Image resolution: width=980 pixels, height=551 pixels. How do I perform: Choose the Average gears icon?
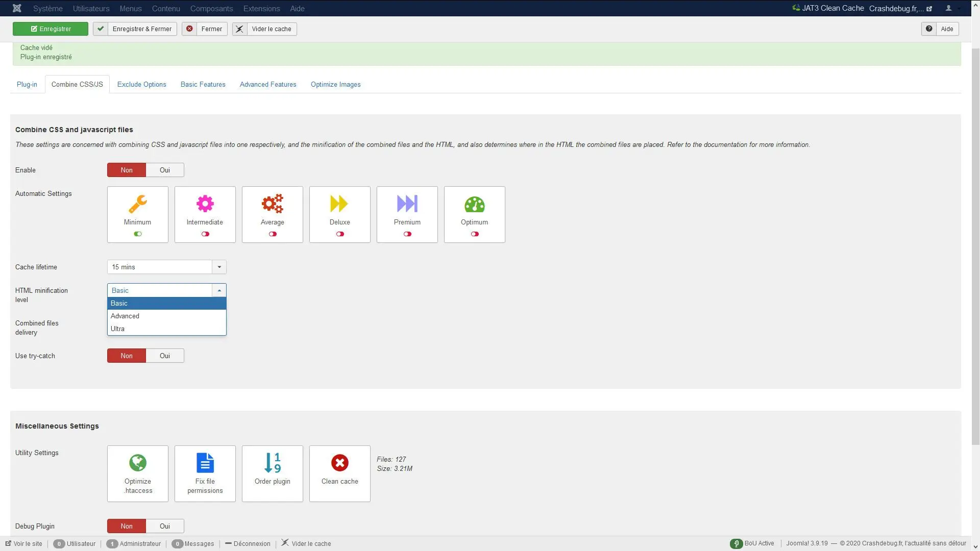[x=272, y=204]
